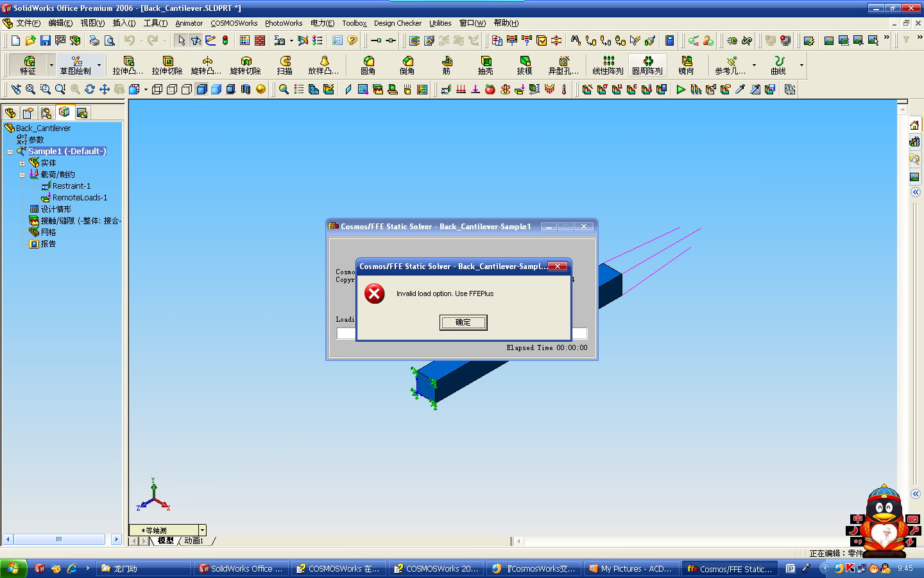The image size is (924, 578).
Task: Click the 圆角 fillet tool
Action: click(368, 65)
